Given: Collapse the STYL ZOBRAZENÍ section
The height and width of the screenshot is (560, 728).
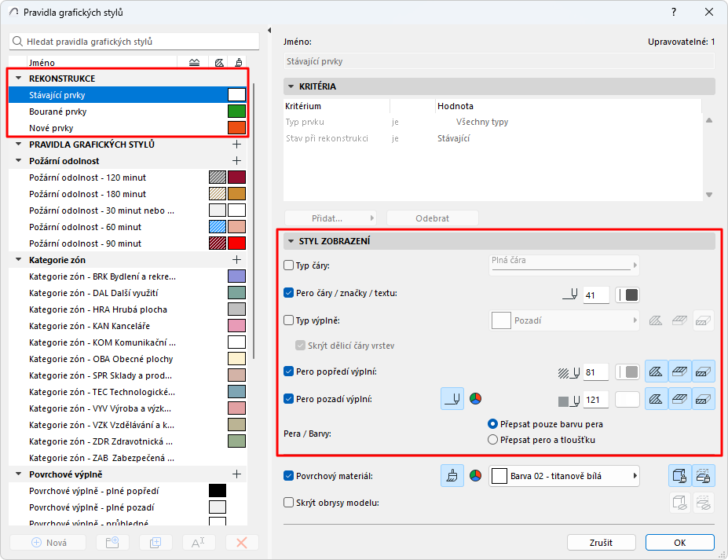Looking at the screenshot, I should point(291,241).
